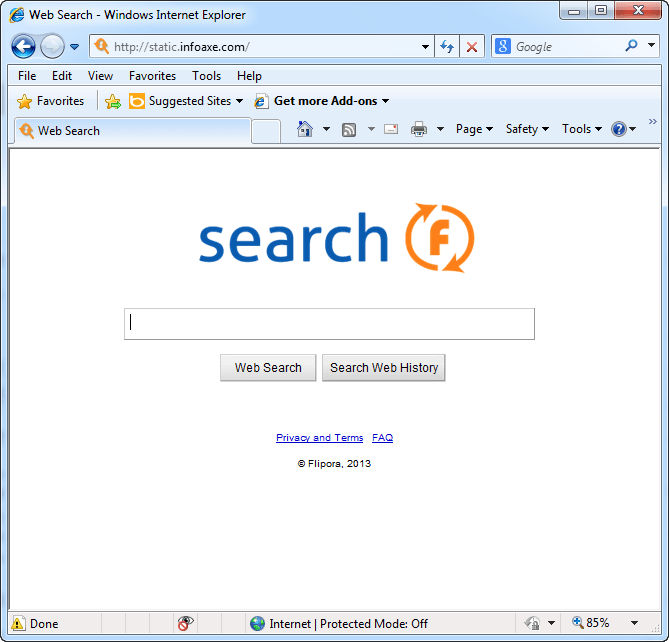Click the Suggested Sites icon

(137, 101)
